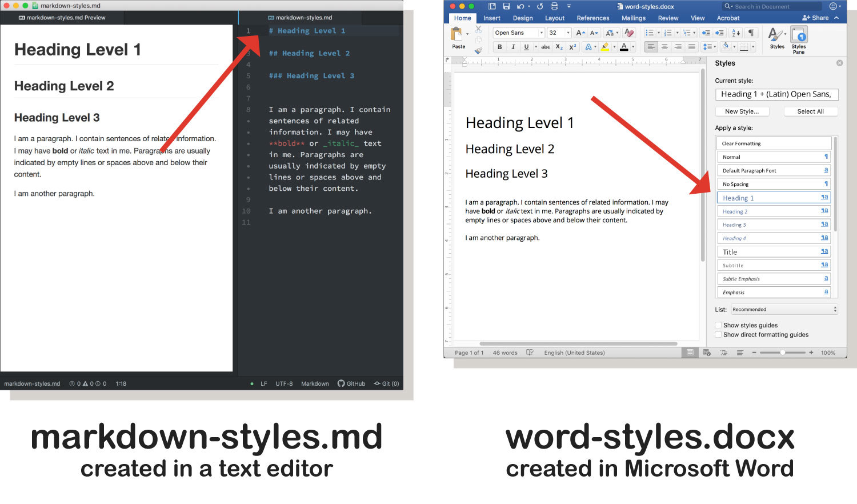Viewport: 857px width, 504px height.
Task: Click the Sort A-Z icon
Action: (x=736, y=33)
